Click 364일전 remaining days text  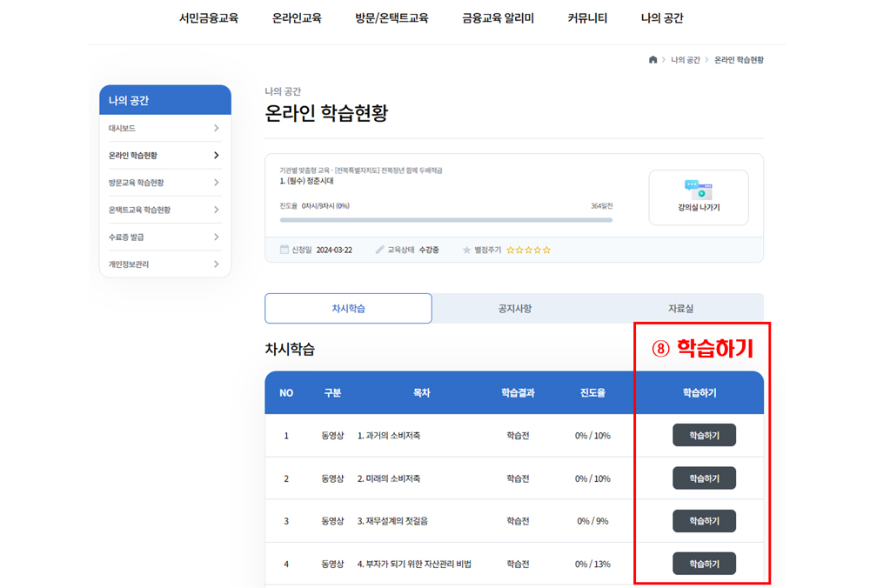(602, 206)
